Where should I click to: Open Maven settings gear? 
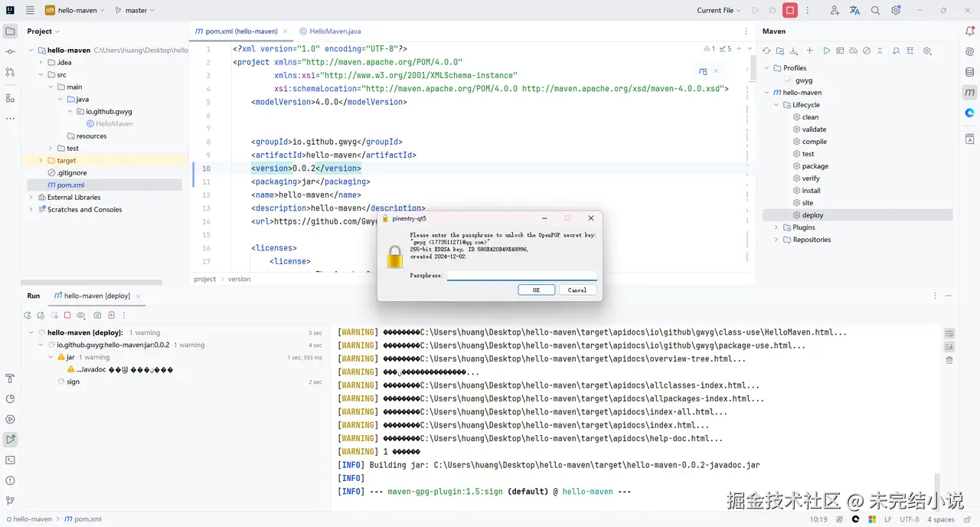tap(927, 51)
